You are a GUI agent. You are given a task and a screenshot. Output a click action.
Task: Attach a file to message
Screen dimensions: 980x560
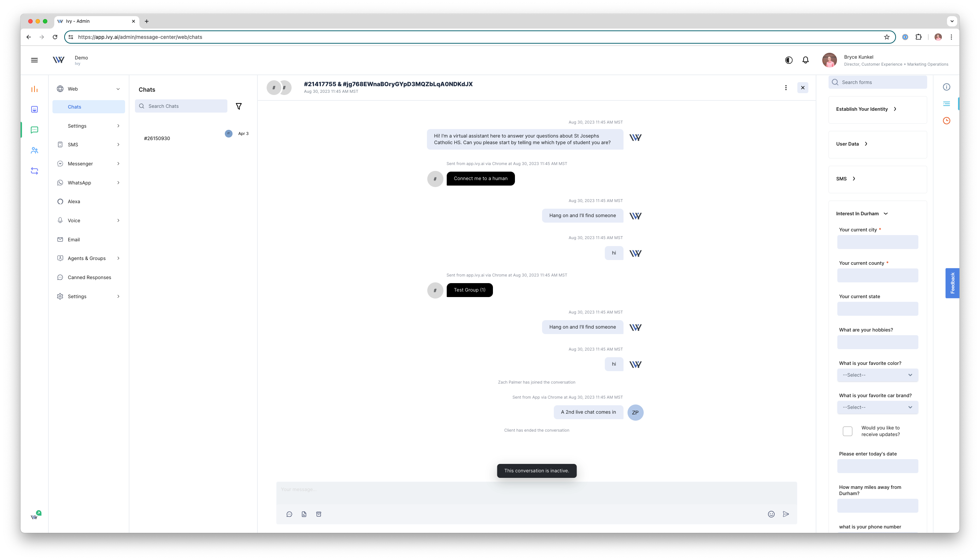(304, 514)
